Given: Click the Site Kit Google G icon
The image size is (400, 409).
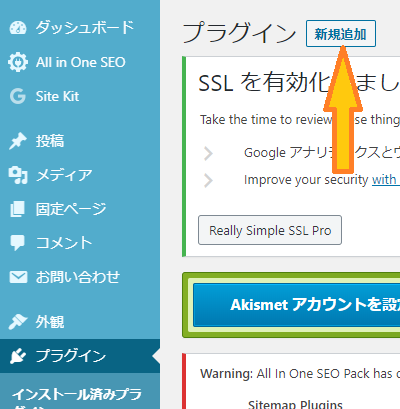Looking at the screenshot, I should [18, 96].
